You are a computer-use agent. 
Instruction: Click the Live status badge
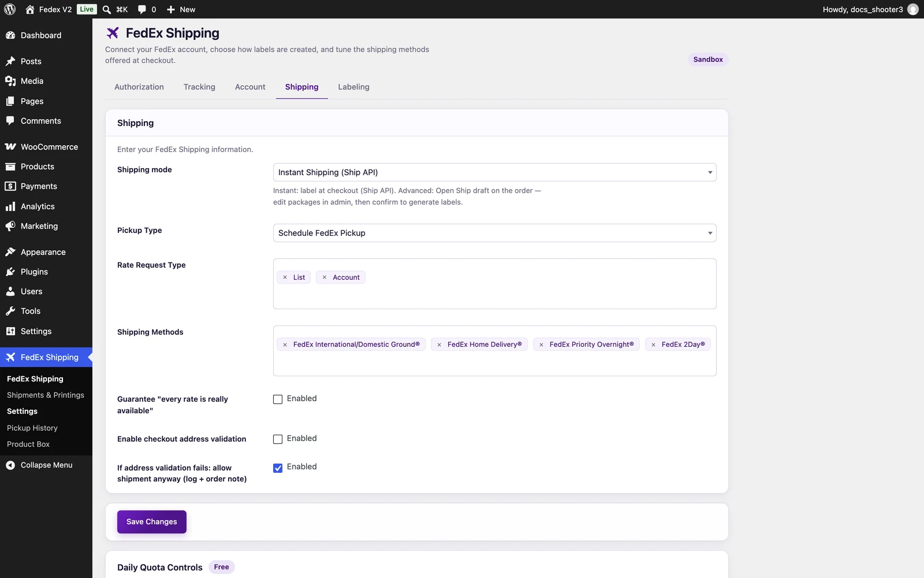click(x=87, y=9)
